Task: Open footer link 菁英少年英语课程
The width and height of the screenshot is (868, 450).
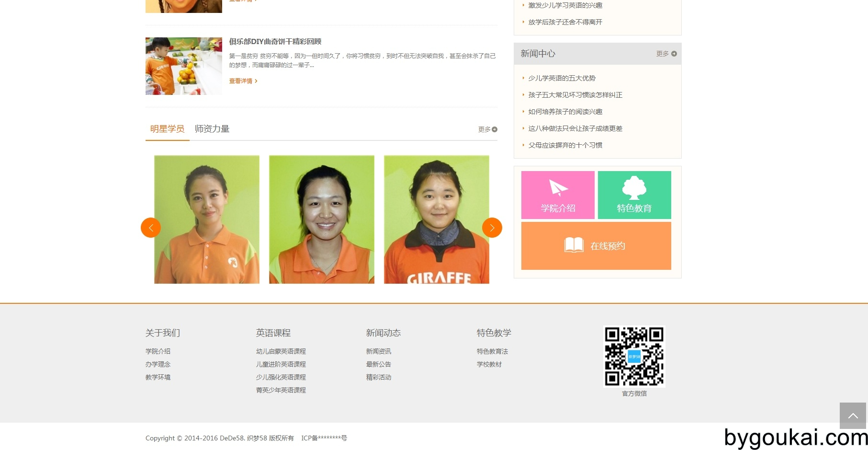Action: [281, 390]
